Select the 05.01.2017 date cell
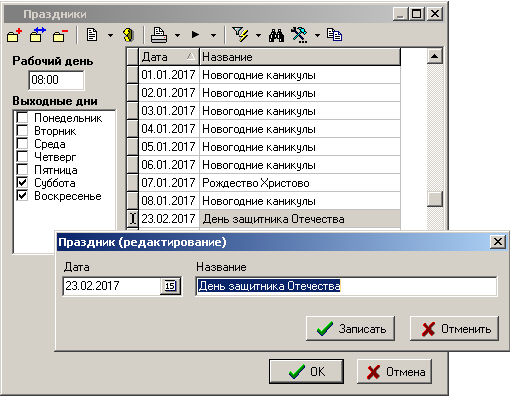This screenshot has width=510, height=396. click(x=169, y=147)
